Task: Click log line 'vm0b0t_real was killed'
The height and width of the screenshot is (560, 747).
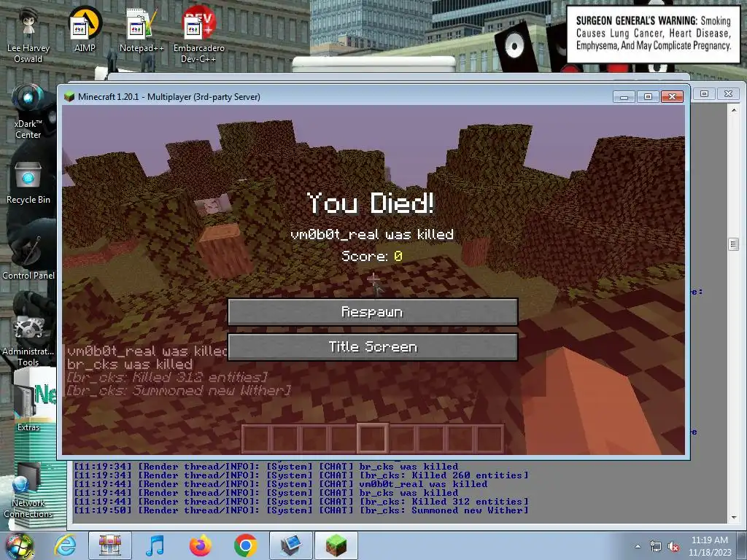Action: (281, 484)
